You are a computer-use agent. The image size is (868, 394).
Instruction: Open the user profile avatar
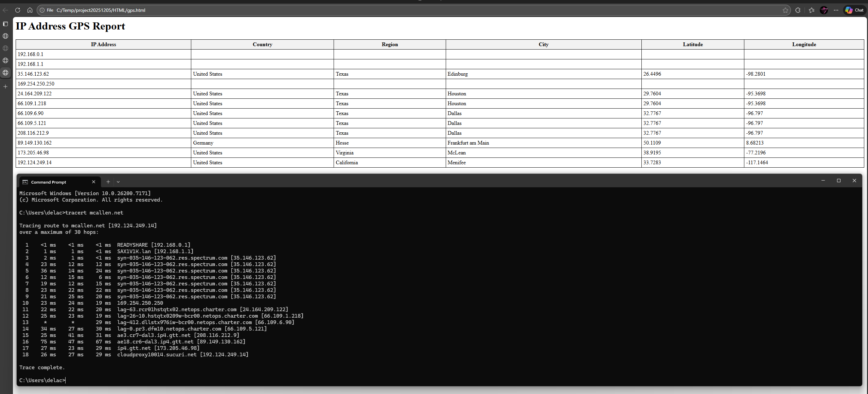point(824,10)
